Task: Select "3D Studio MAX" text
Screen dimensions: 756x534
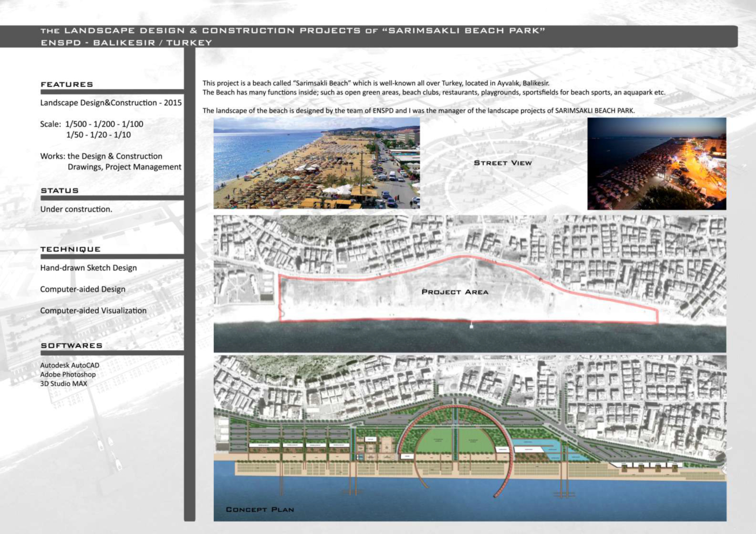Action: click(x=64, y=384)
